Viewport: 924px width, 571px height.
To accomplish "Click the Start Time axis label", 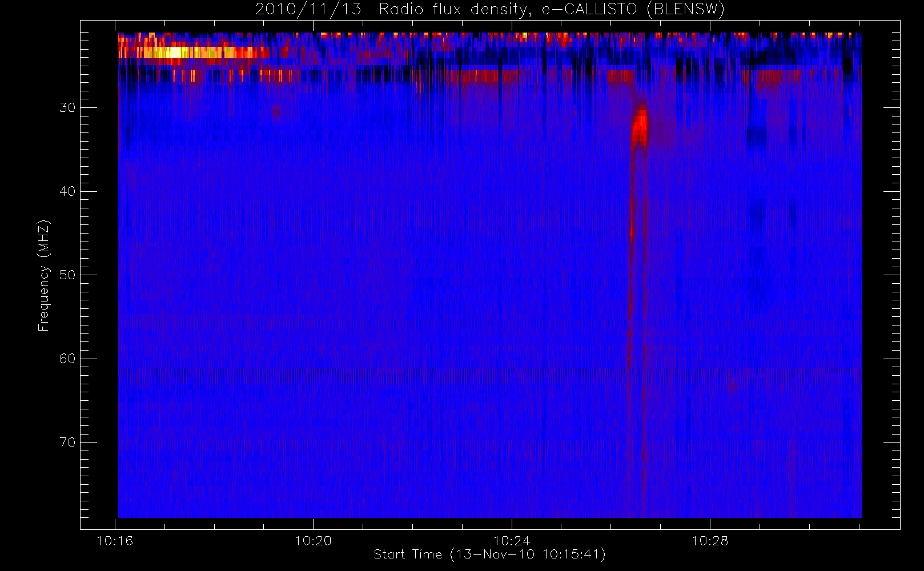I will pos(489,554).
